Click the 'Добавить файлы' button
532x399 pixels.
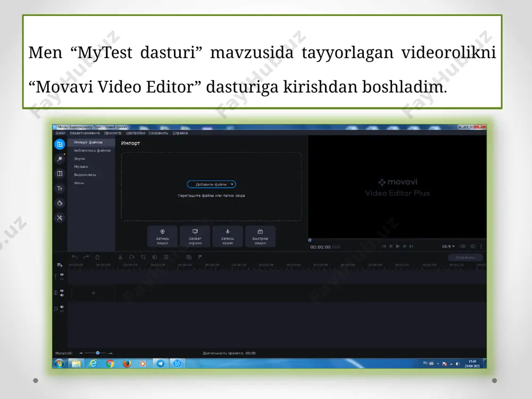(211, 184)
